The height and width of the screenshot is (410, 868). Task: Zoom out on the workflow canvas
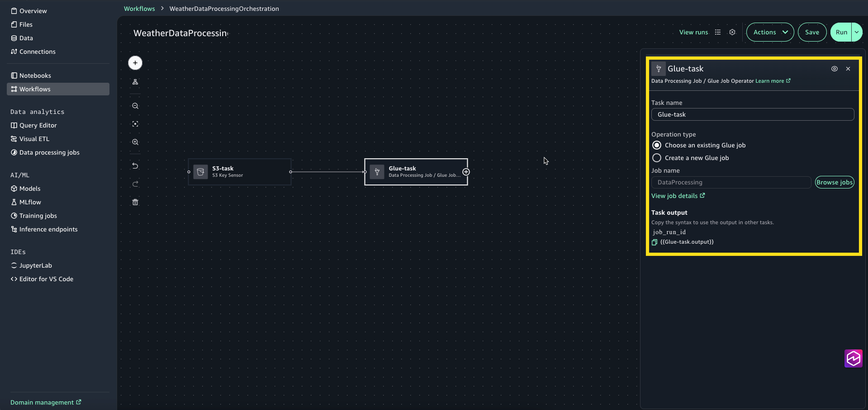(135, 106)
